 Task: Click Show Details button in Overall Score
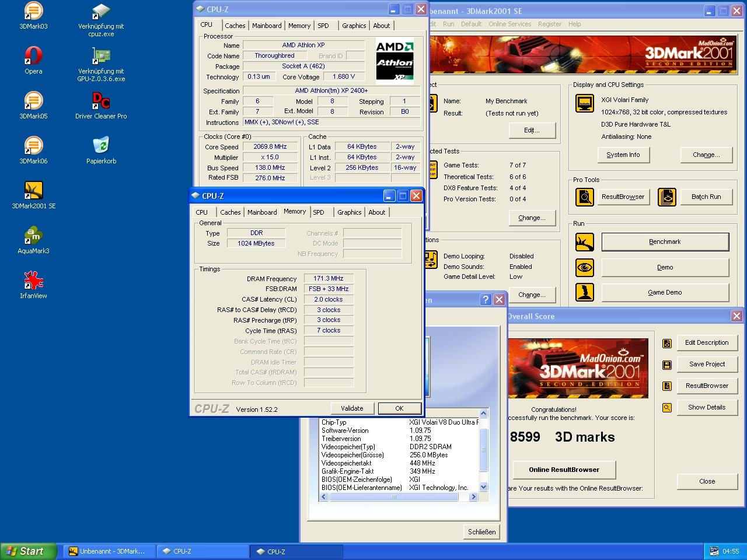pos(707,407)
